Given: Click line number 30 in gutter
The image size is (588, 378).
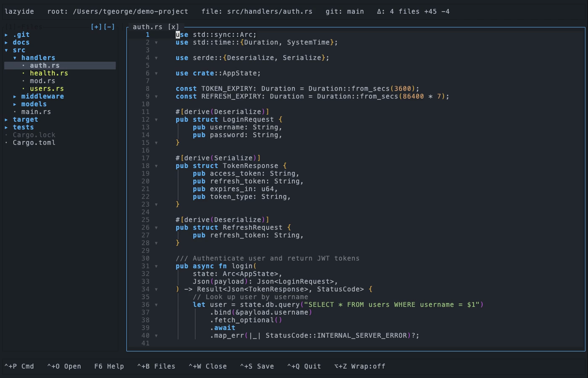Looking at the screenshot, I should click(x=145, y=259).
